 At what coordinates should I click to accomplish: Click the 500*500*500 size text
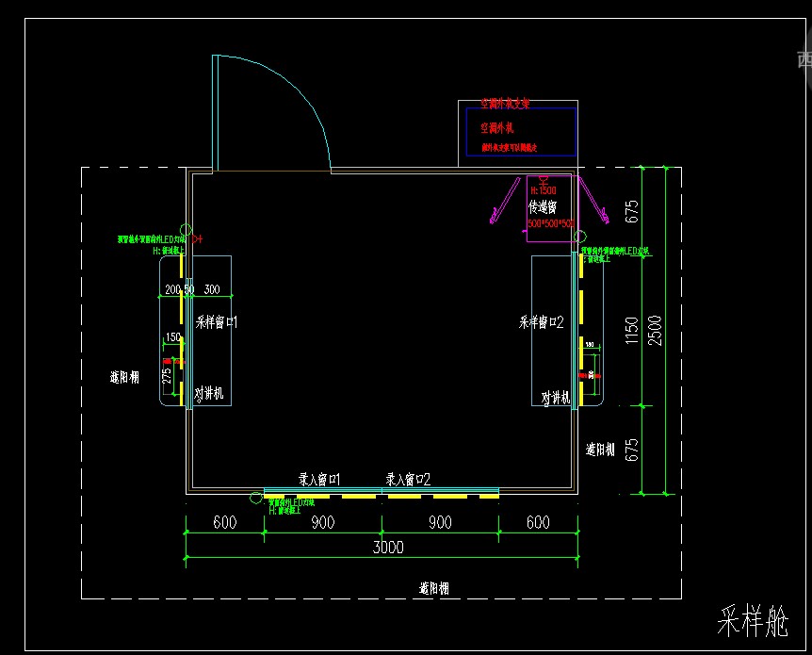pyautogui.click(x=550, y=224)
